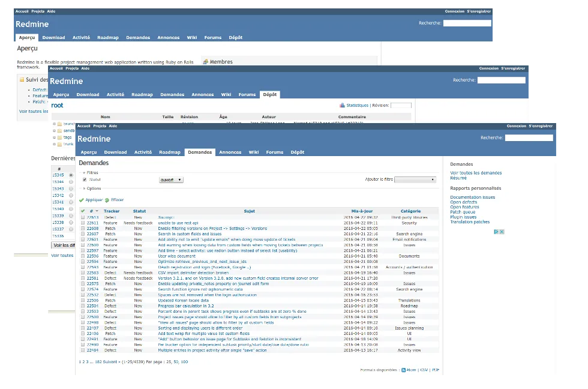Export the issue list as PDF
The width and height of the screenshot is (588, 389).
point(436,370)
